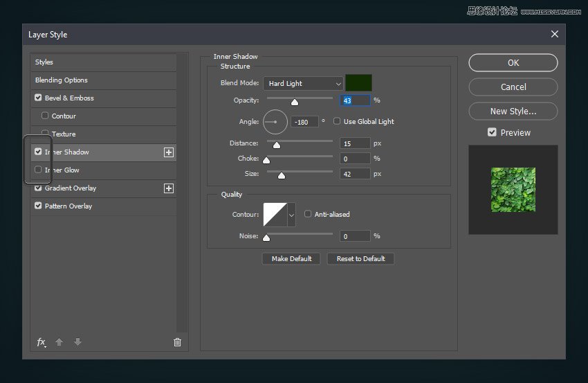Image resolution: width=588 pixels, height=383 pixels.
Task: Enable Anti-aliased option
Action: click(x=308, y=214)
